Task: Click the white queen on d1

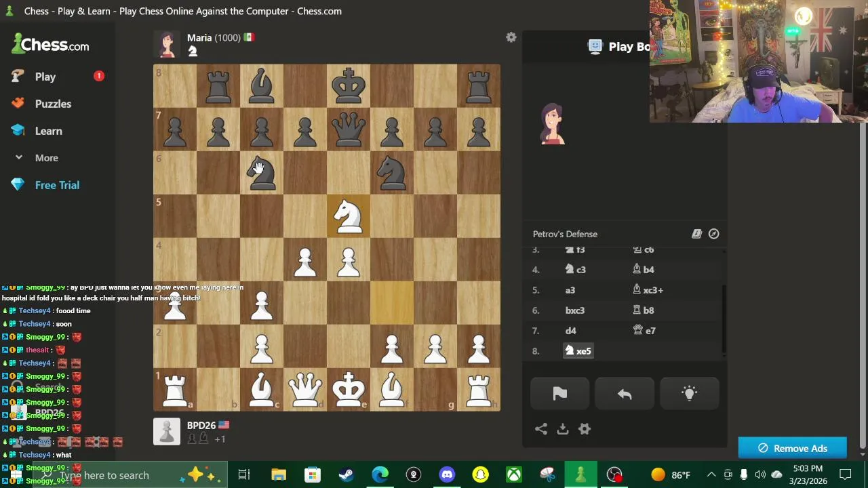Action: click(305, 390)
